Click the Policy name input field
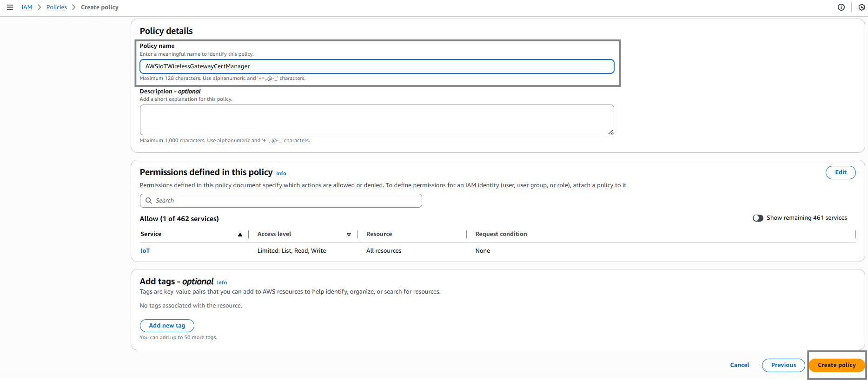The width and height of the screenshot is (868, 380). coord(377,66)
